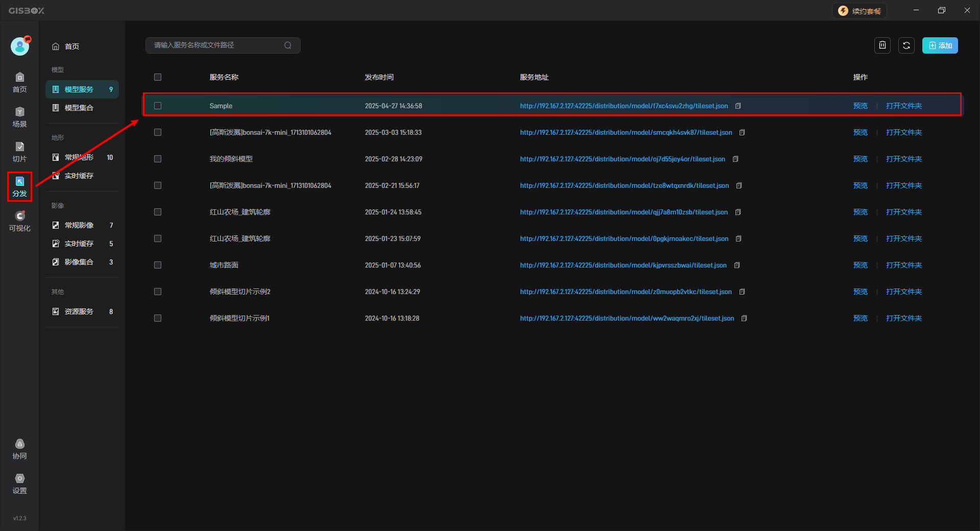
Task: Check the 城市路面 row checkbox
Action: tap(158, 265)
